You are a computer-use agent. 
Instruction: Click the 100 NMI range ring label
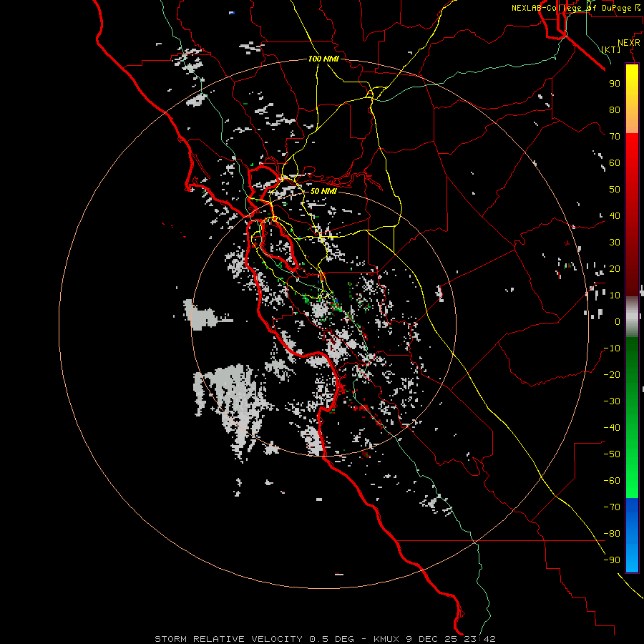(x=323, y=59)
